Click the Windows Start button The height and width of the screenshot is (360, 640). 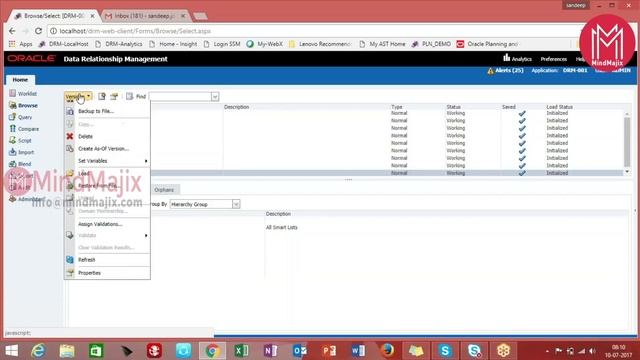pos(11,351)
